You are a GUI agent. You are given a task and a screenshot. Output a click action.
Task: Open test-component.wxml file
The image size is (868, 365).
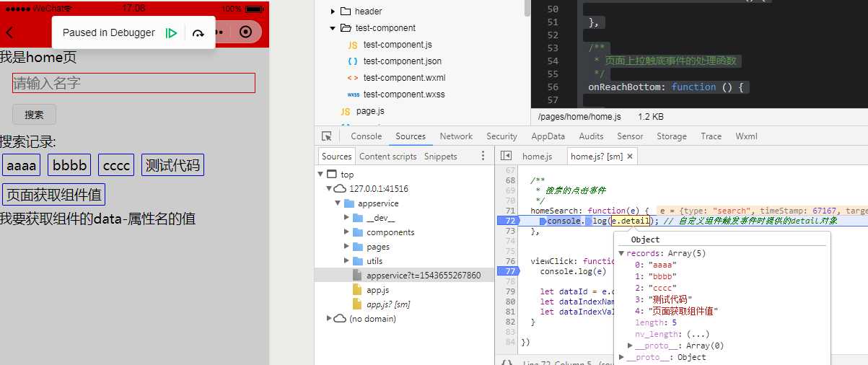tap(405, 78)
